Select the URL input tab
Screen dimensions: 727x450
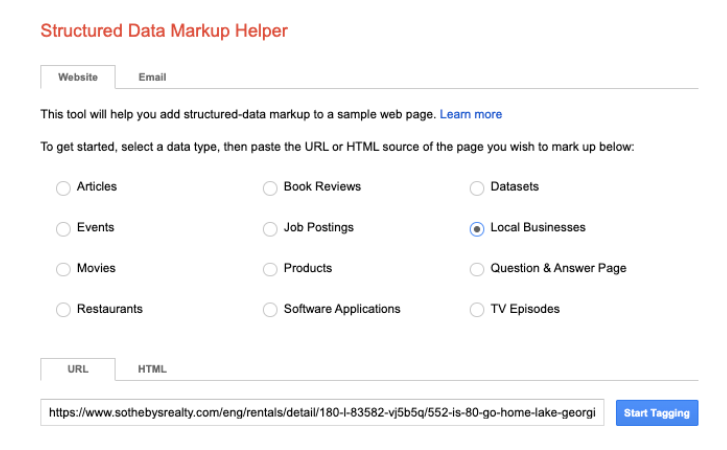(78, 369)
